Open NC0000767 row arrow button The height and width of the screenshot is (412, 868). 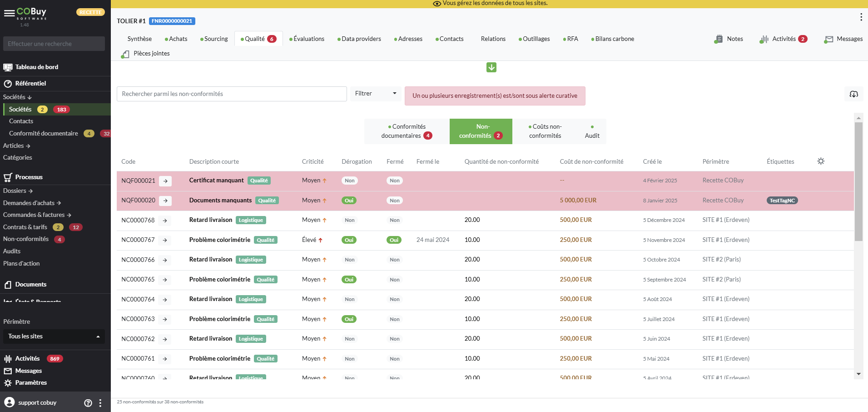(x=165, y=240)
